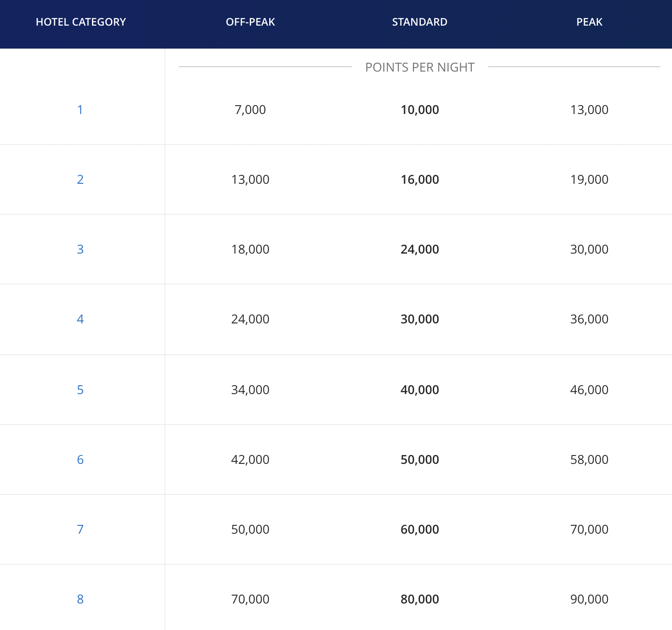
Task: Select the 7,000 off-peak points value
Action: click(250, 110)
